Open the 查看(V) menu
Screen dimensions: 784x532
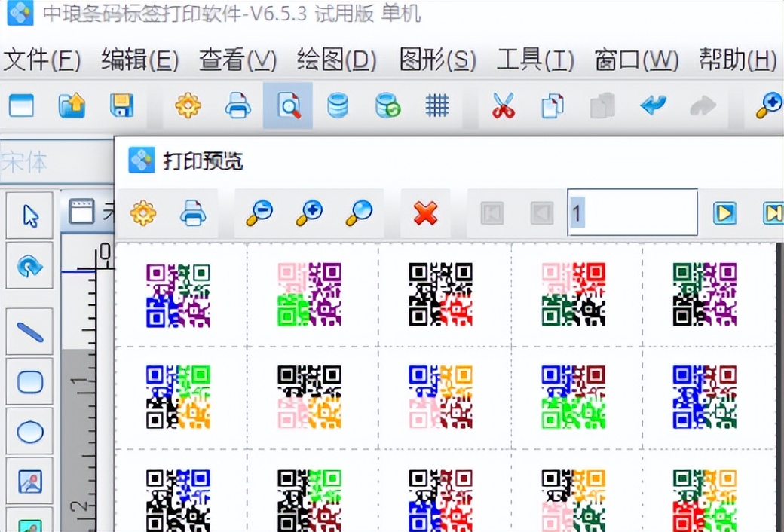238,60
